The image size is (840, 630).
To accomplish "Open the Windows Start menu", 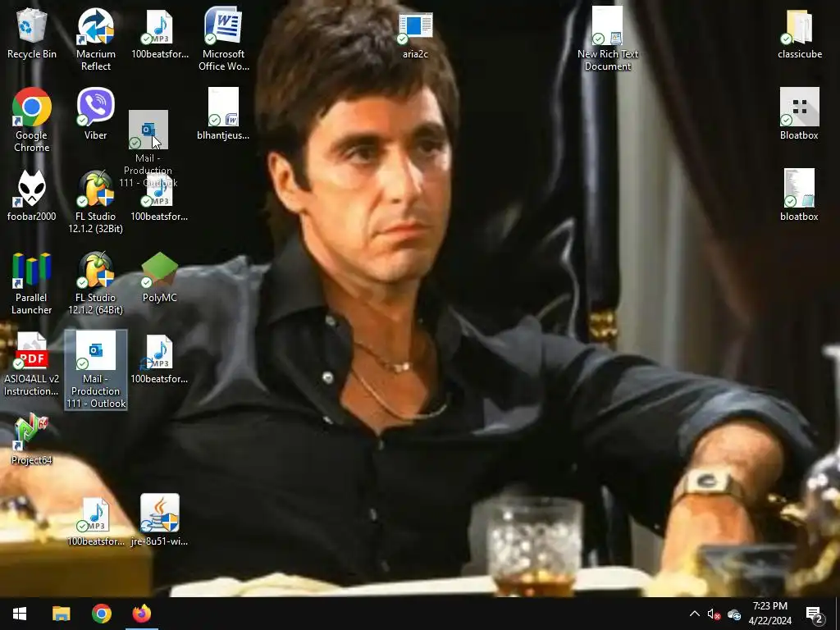I will pyautogui.click(x=20, y=614).
